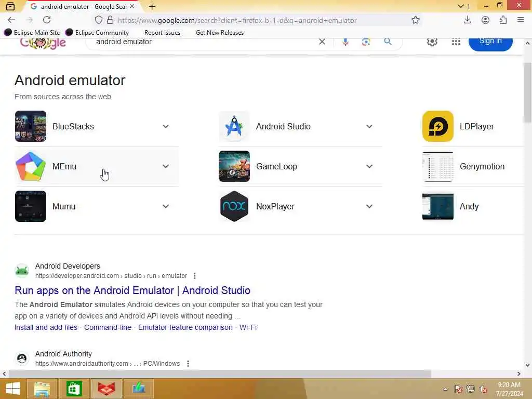Click the volume tray icon
The height and width of the screenshot is (399, 532).
coord(483,389)
